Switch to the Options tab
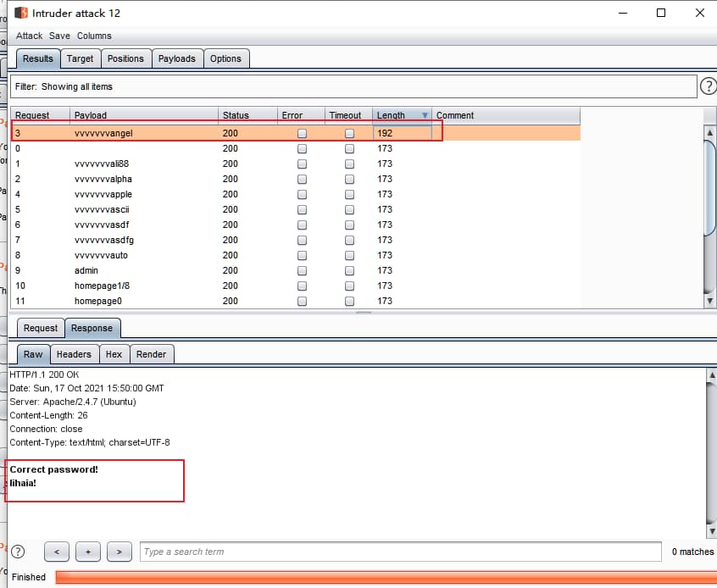The image size is (717, 588). tap(226, 58)
